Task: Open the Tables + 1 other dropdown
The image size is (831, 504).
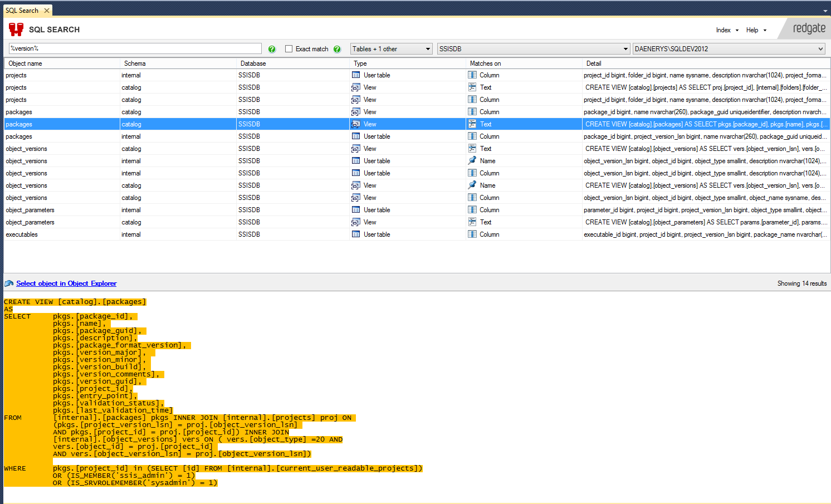Action: (x=392, y=49)
